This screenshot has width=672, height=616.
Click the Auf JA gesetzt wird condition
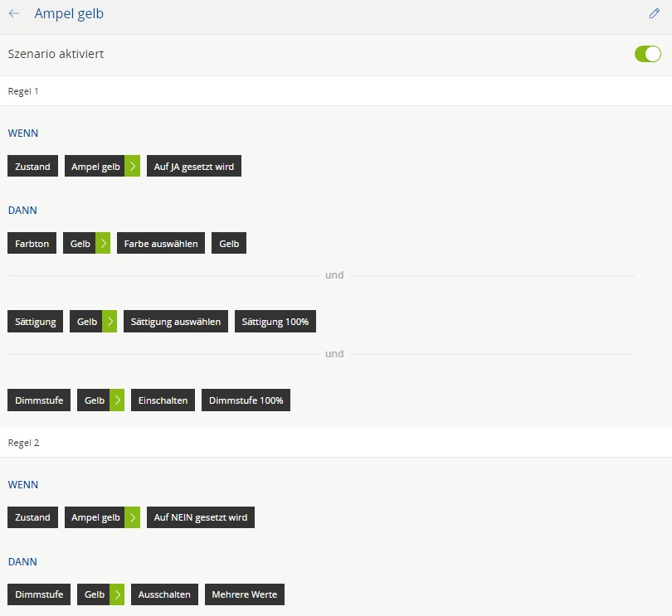click(x=194, y=167)
